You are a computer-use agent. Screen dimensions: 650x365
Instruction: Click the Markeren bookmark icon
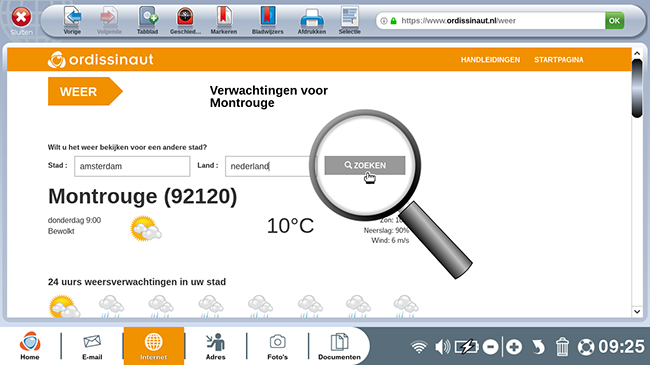click(224, 20)
